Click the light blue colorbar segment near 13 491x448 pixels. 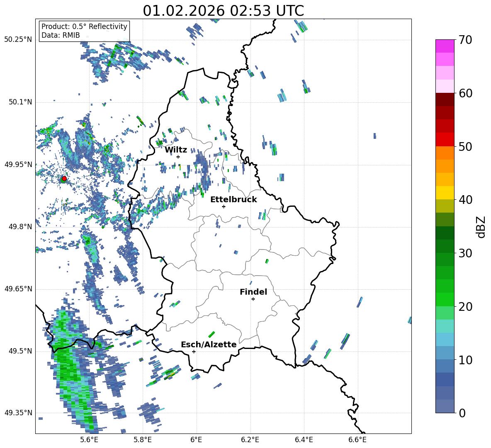tap(445, 339)
